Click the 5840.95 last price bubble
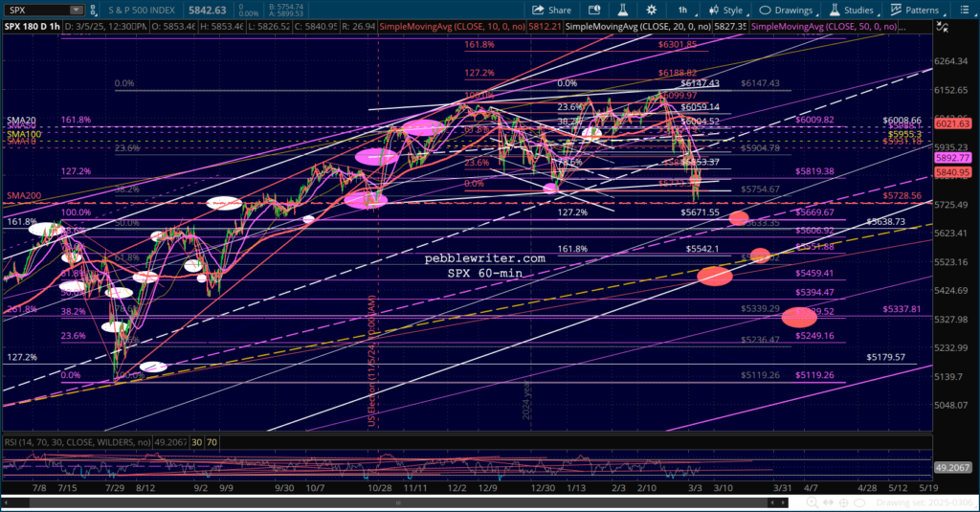Screen dimensions: 980x512 (x=953, y=172)
